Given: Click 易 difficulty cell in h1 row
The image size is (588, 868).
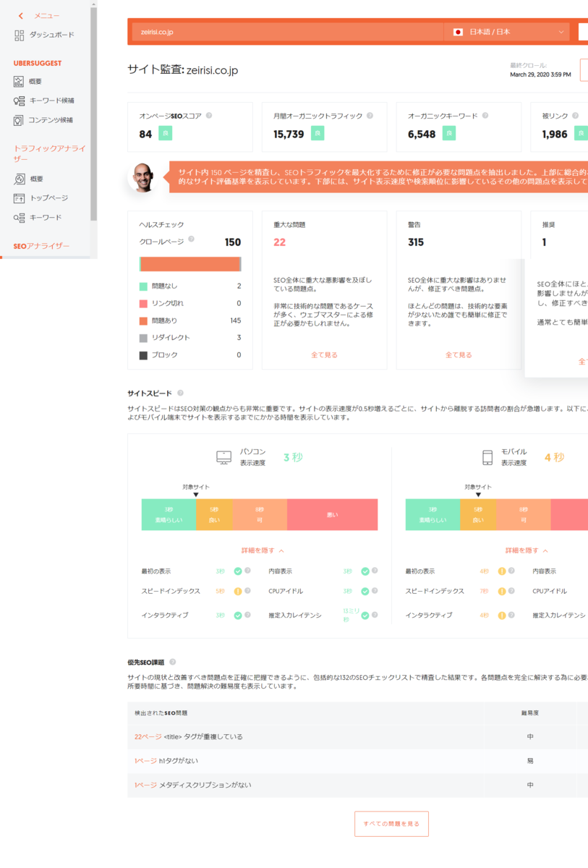Looking at the screenshot, I should pos(530,761).
